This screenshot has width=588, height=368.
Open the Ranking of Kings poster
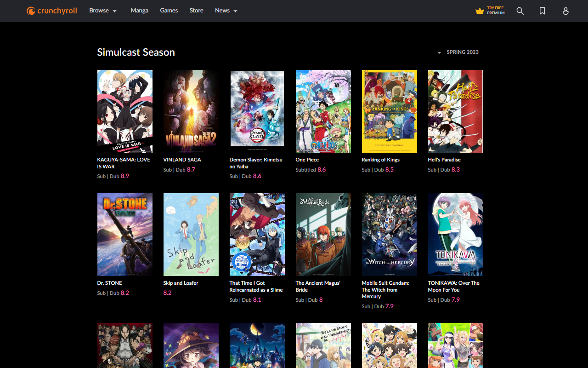pyautogui.click(x=390, y=111)
